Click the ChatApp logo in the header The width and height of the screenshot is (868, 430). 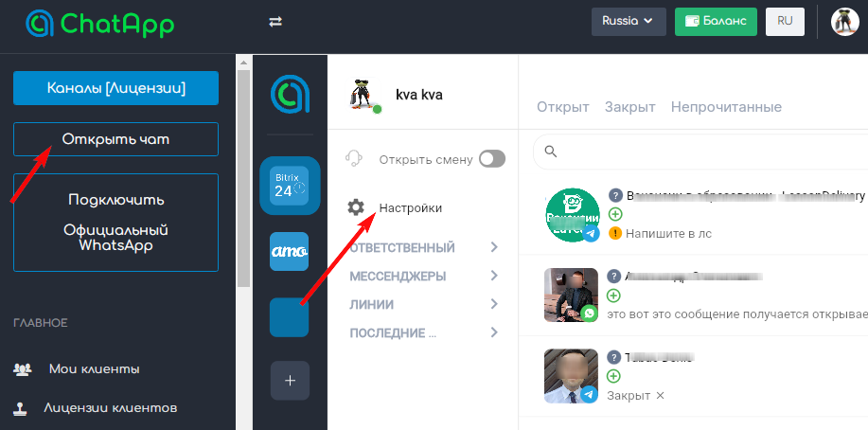100,24
